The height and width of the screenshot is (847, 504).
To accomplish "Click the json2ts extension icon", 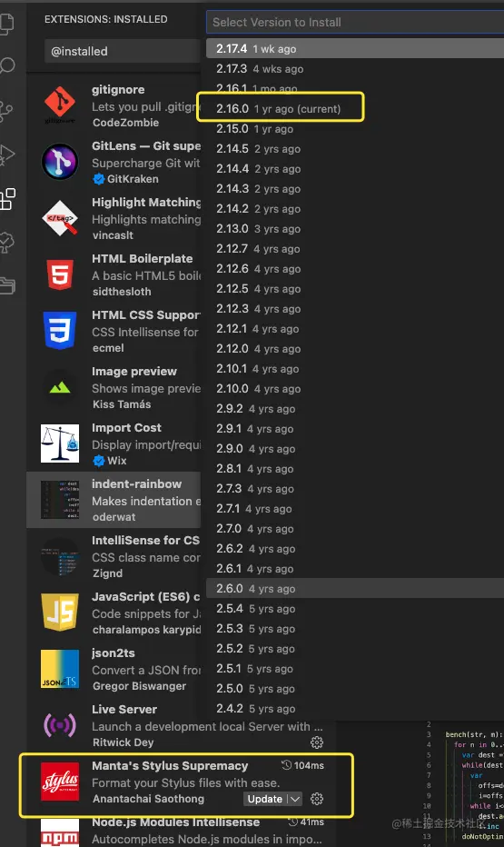I will click(60, 669).
